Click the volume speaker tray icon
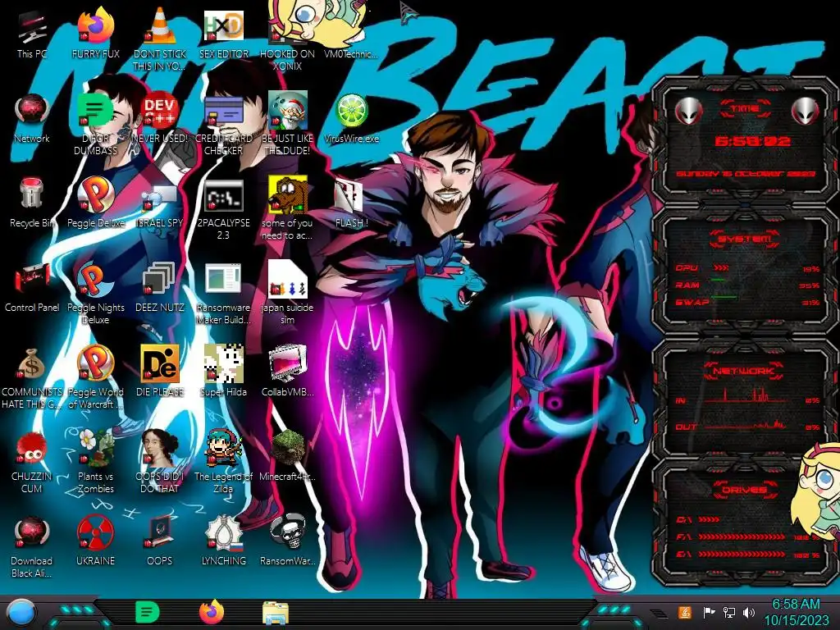Viewport: 840px width, 630px height. tap(749, 612)
